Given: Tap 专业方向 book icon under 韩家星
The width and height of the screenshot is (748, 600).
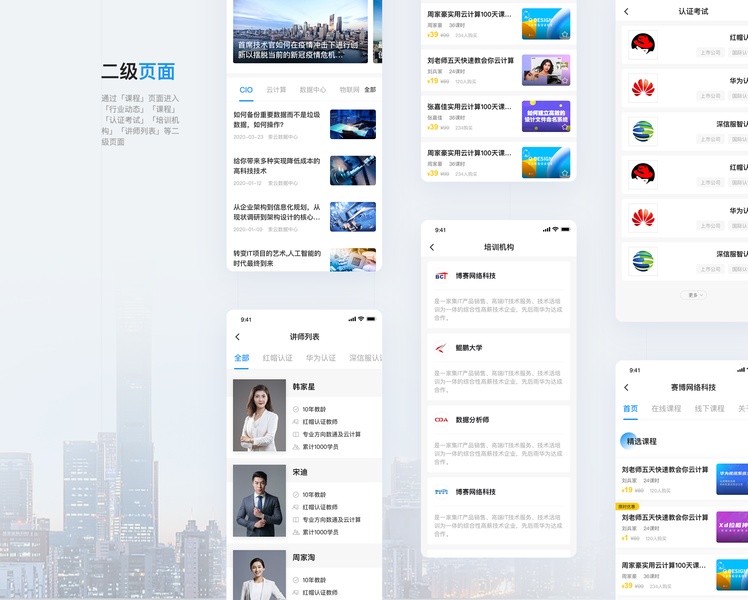Looking at the screenshot, I should click(296, 434).
